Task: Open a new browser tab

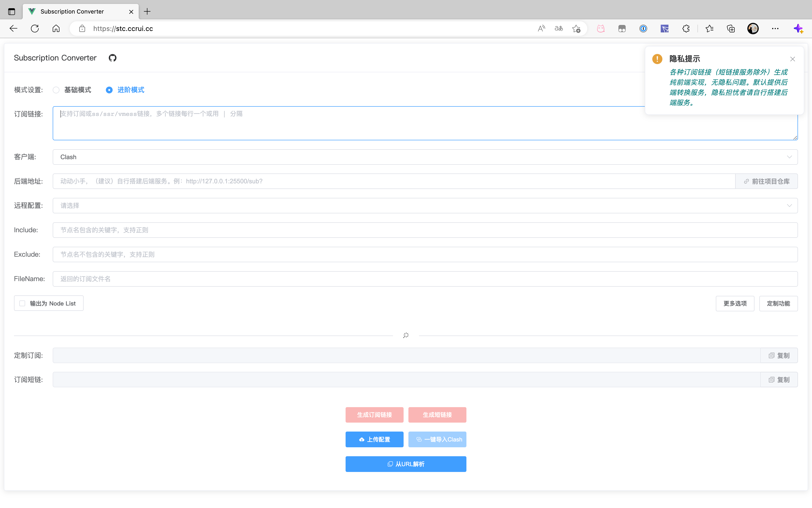Action: [x=147, y=11]
